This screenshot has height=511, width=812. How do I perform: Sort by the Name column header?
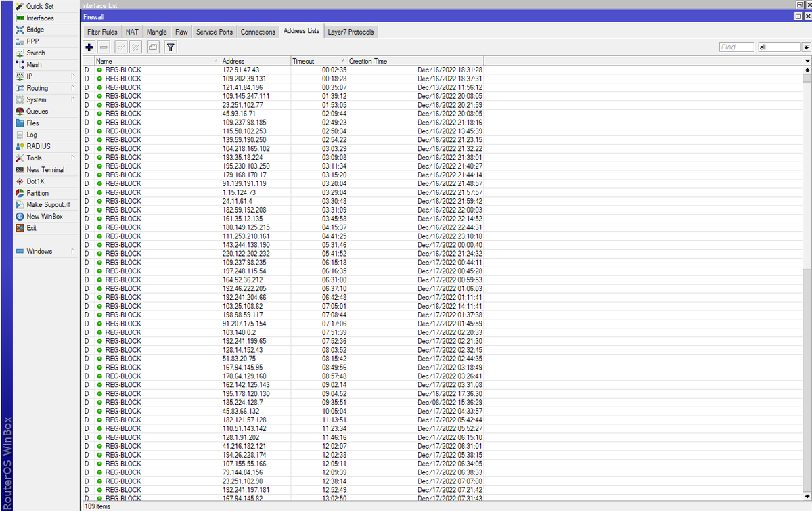coord(157,61)
